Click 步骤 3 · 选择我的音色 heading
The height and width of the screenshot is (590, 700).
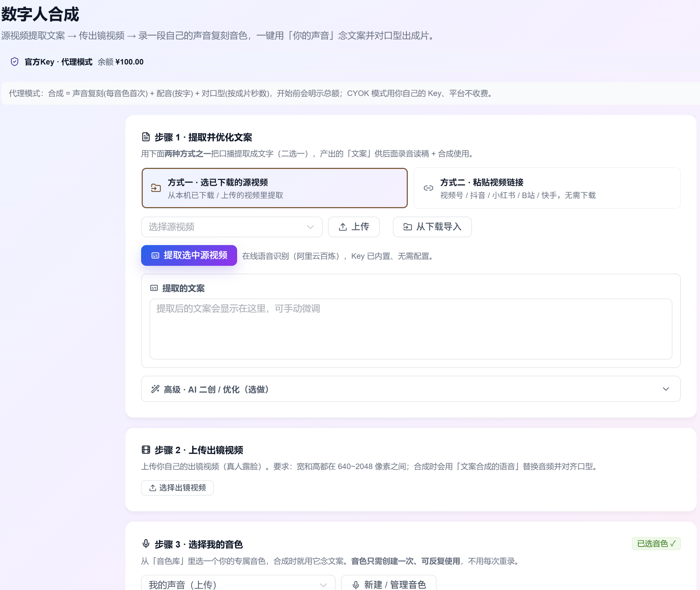[199, 544]
